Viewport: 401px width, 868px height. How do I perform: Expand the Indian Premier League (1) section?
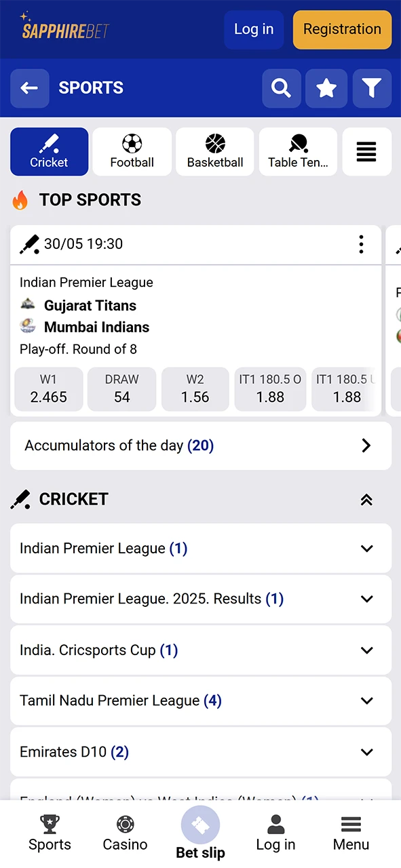(200, 548)
